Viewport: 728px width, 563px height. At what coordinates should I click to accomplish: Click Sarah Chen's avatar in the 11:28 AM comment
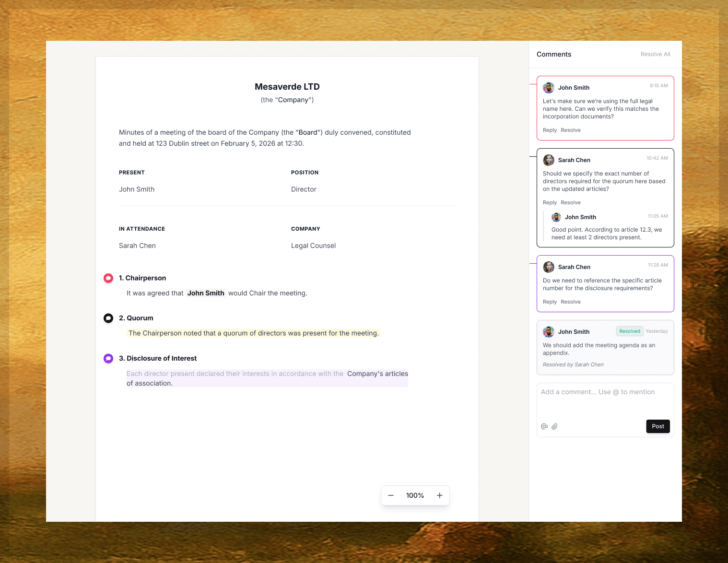click(x=549, y=267)
